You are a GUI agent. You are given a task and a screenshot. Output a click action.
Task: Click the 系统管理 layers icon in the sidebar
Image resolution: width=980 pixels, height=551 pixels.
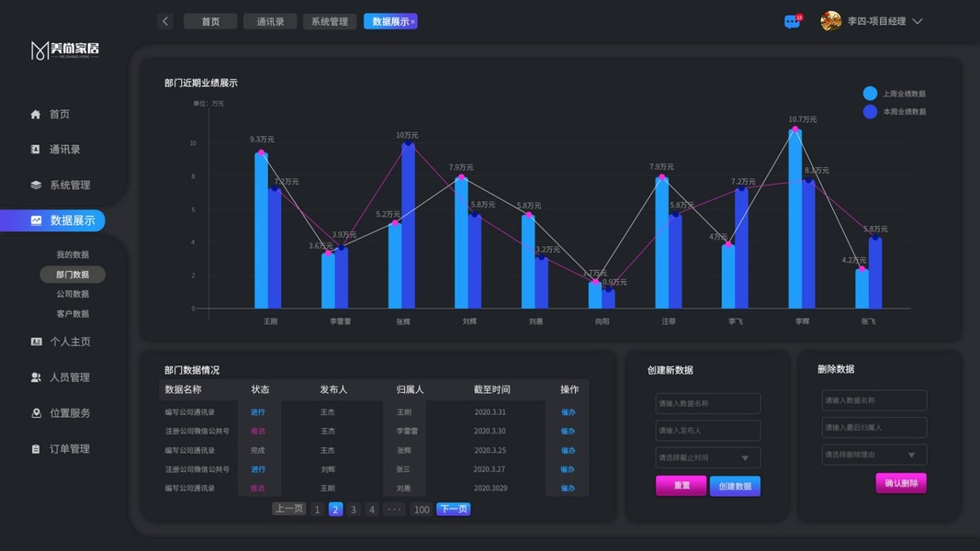[x=36, y=185]
